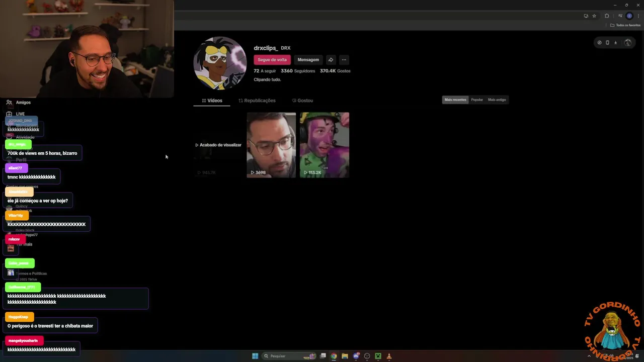Open the user avatar in floating toolbar
This screenshot has width=644, height=362.
[627, 43]
